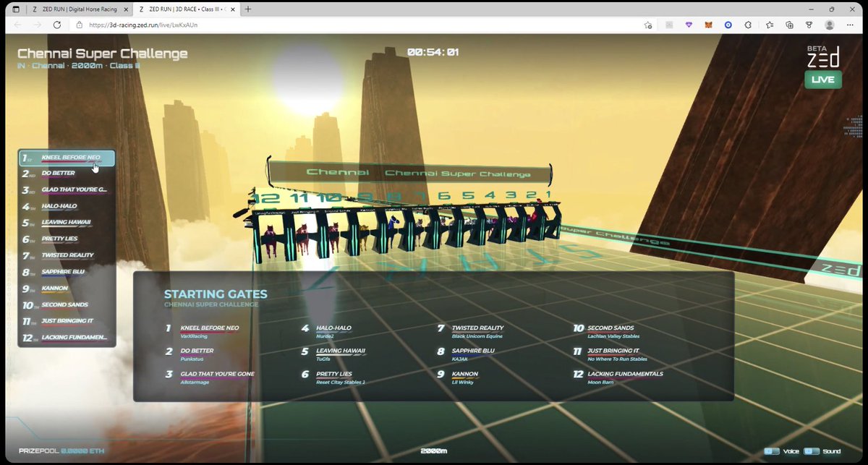
Task: Click the PRIZEPOOL 0.0000 ETH label
Action: point(61,451)
